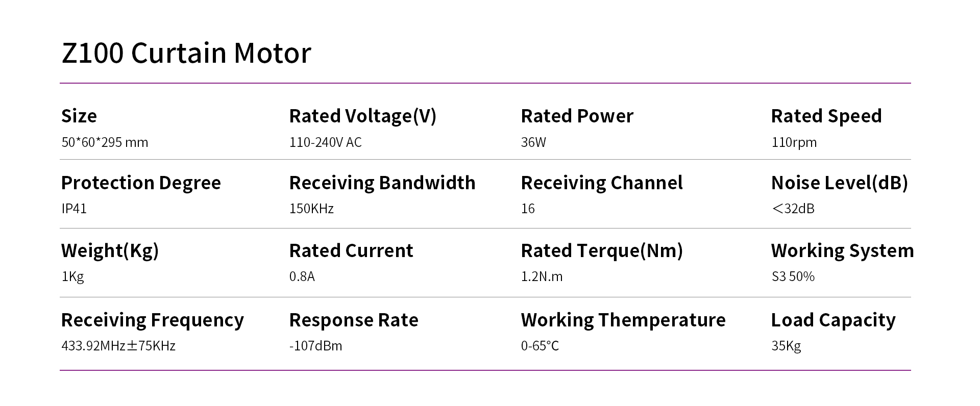Click the Load Capacity label
The image size is (980, 406).
point(833,320)
